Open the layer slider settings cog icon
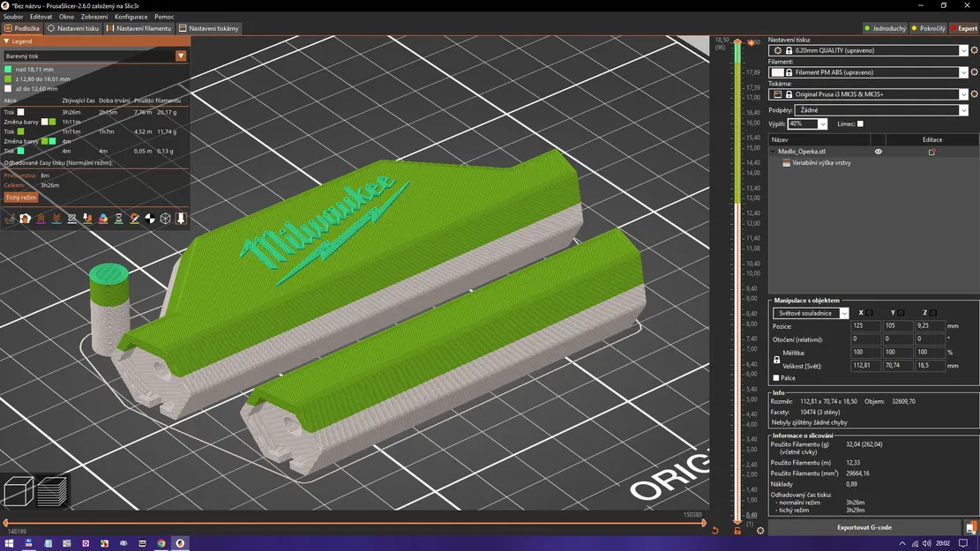 (760, 531)
